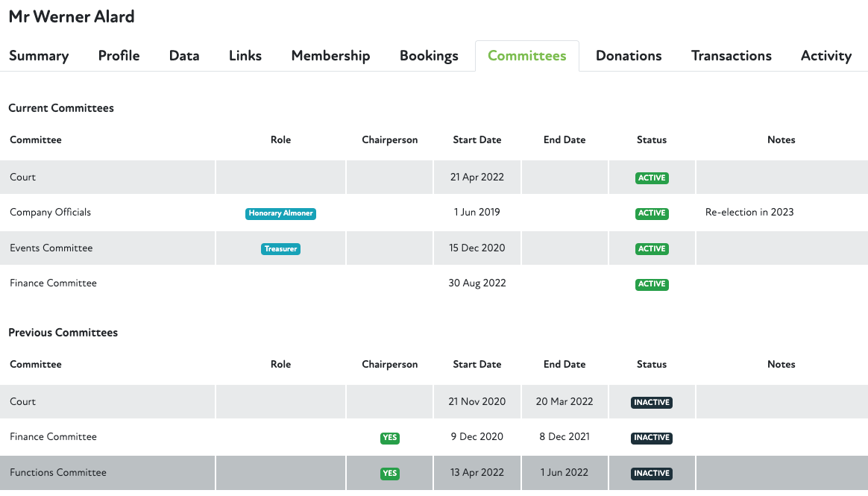Click the 'Re-election in 2023' note

[749, 213]
